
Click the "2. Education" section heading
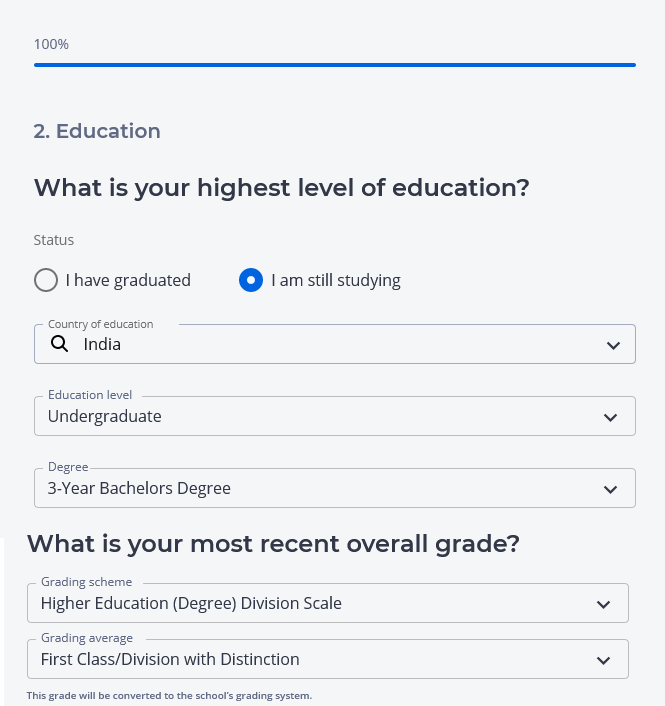click(97, 131)
